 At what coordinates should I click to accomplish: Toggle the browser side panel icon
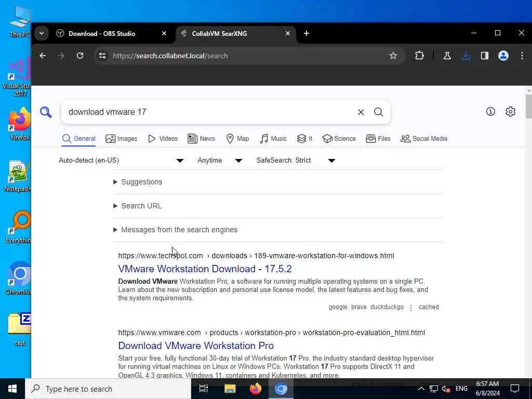pos(485,56)
